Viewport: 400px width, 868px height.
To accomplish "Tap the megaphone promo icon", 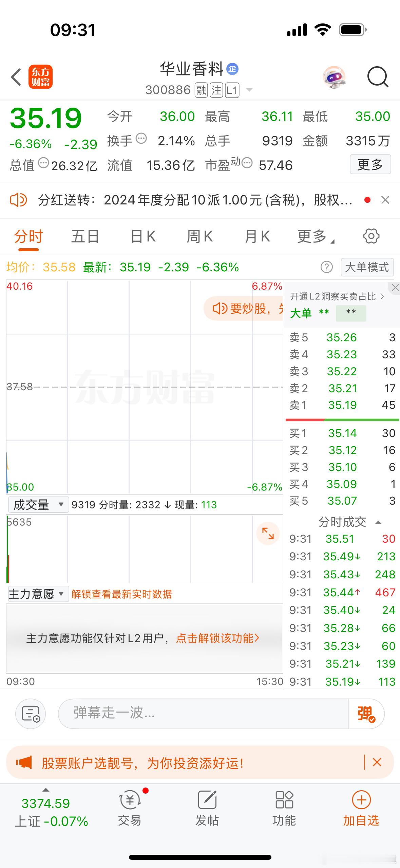I will click(x=24, y=762).
